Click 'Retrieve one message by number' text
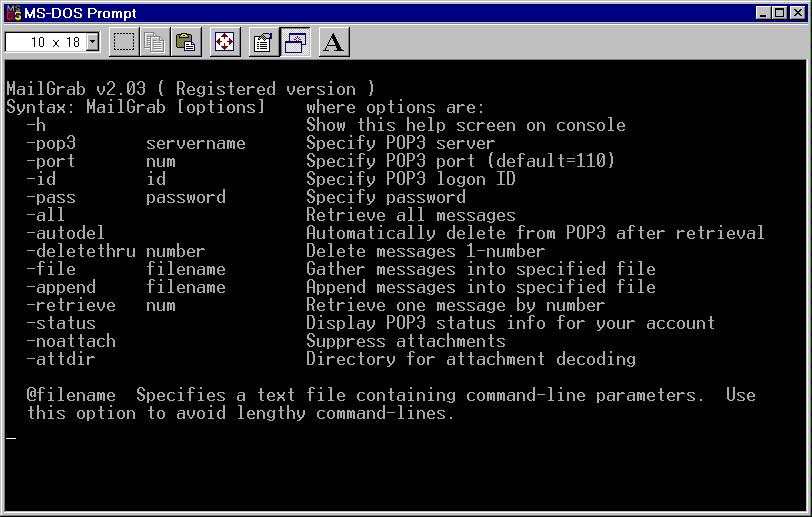This screenshot has width=812, height=517. [x=455, y=306]
